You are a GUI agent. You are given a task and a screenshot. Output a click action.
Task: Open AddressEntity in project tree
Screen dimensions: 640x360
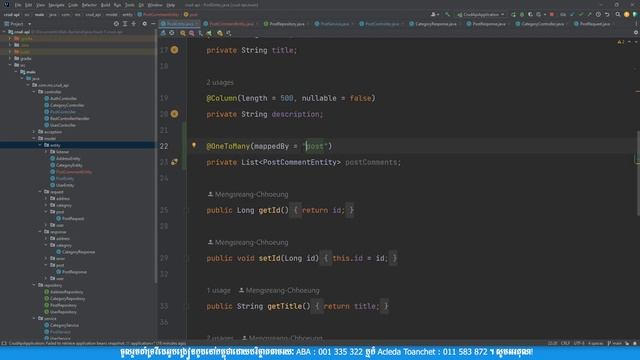click(x=65, y=158)
